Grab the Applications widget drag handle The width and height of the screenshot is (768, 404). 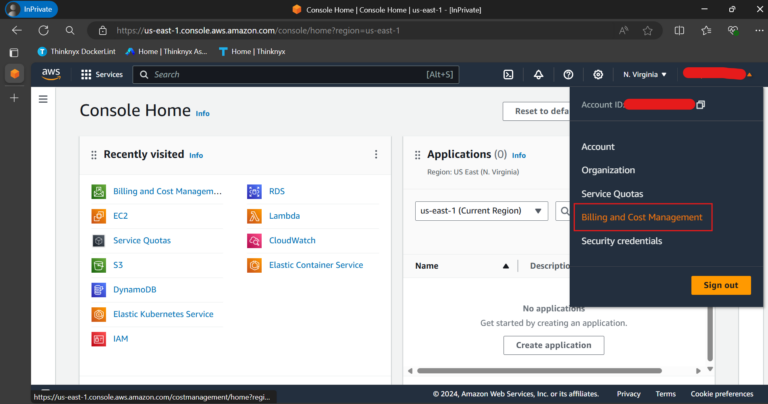[x=417, y=155]
